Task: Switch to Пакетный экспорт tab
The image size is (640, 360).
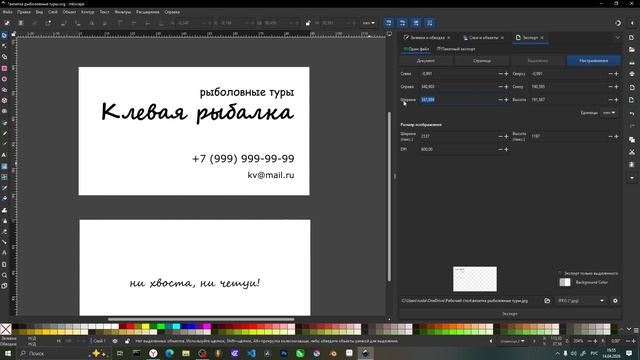Action: click(x=456, y=49)
